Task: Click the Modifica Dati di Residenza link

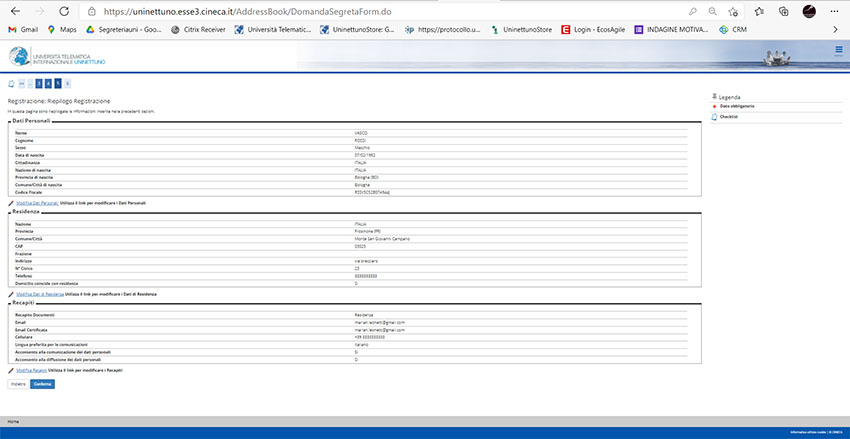Action: point(40,296)
